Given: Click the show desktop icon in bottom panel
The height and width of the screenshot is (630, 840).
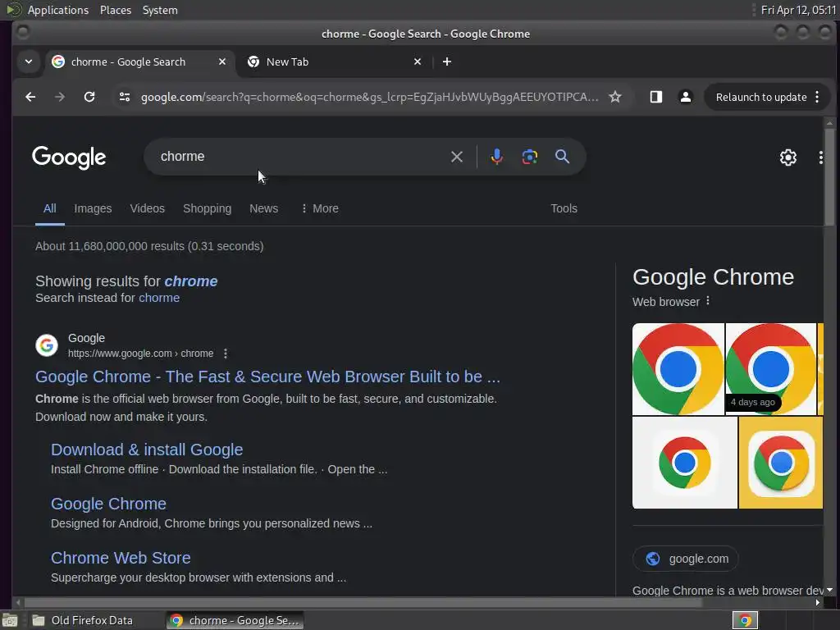Looking at the screenshot, I should [10, 620].
